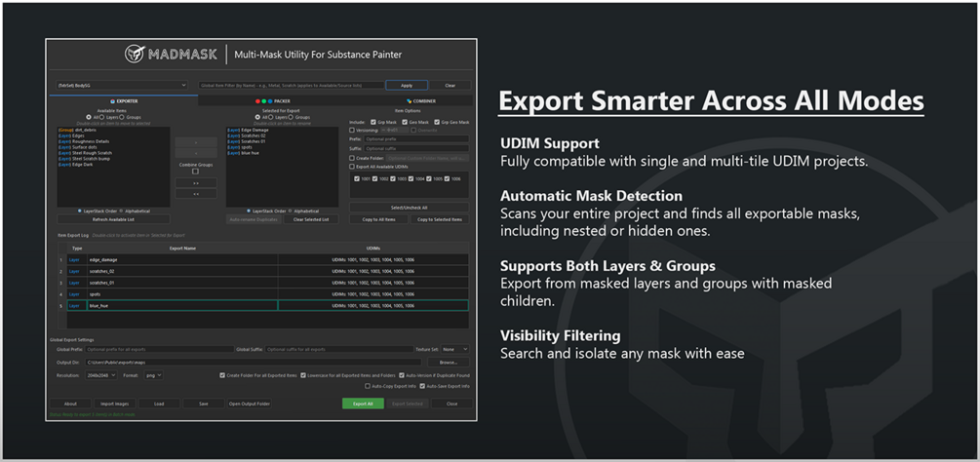Click the green Export All button
Image resolution: width=980 pixels, height=462 pixels.
[x=363, y=404]
